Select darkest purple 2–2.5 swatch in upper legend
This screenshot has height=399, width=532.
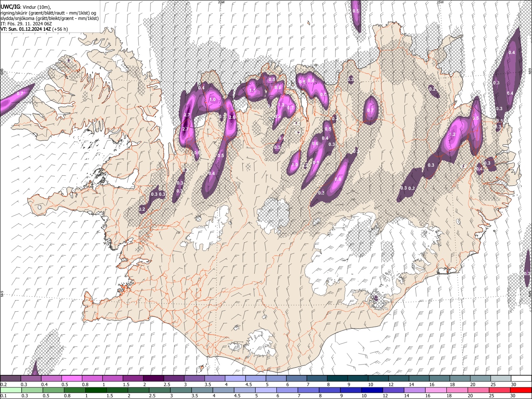click(153, 379)
